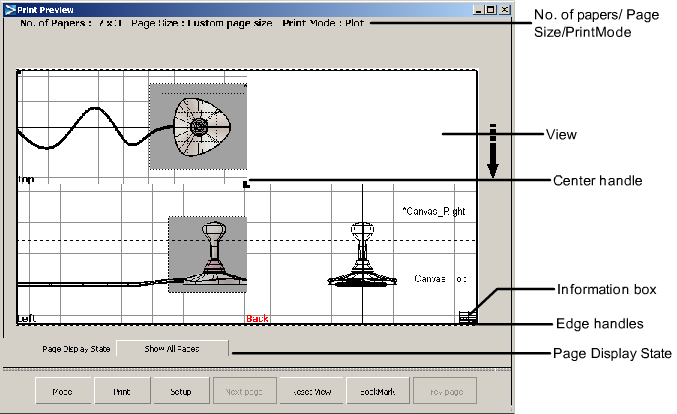Viewport: 677px width, 414px height.
Task: Click the center handle square
Action: click(246, 184)
